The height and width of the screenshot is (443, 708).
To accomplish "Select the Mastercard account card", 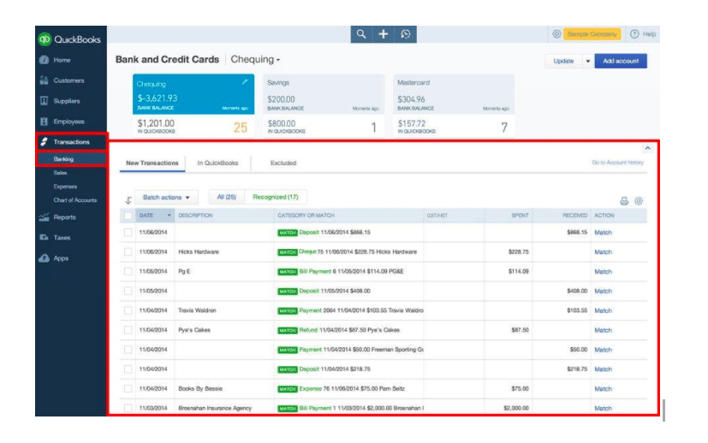I will click(x=454, y=106).
